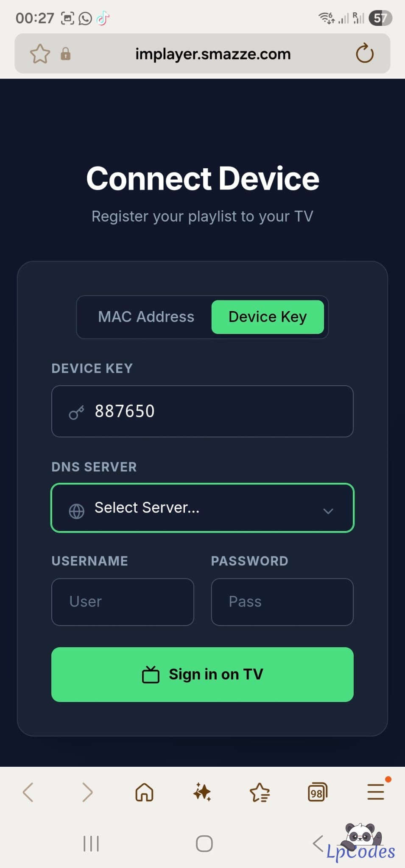Click the Username input field

123,602
